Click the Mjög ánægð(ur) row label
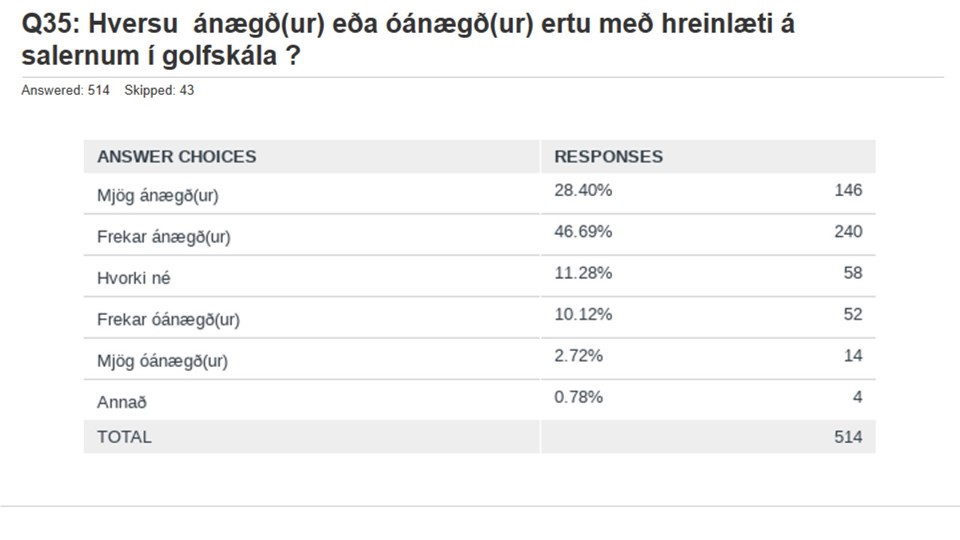The height and width of the screenshot is (540, 960). click(x=157, y=196)
